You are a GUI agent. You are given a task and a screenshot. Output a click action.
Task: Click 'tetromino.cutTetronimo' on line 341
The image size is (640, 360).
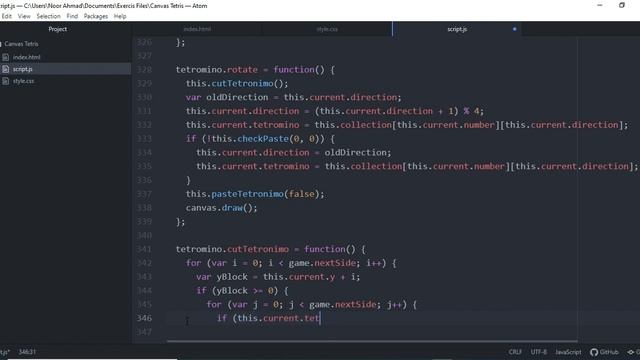coord(232,249)
